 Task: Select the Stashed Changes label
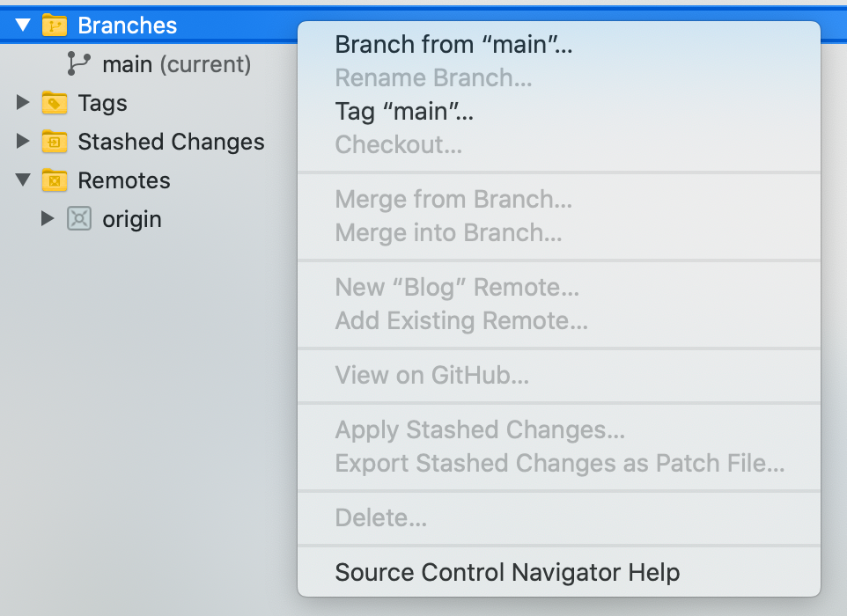coord(171,142)
